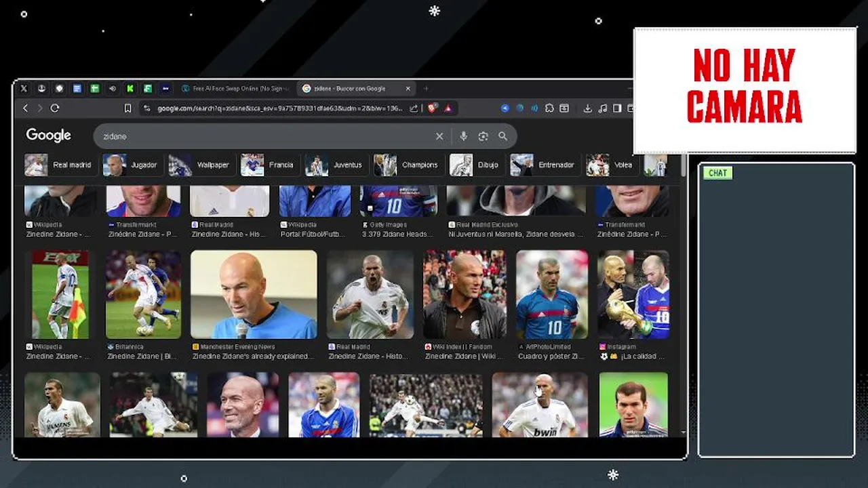Open site settings icon in address bar

tap(147, 108)
